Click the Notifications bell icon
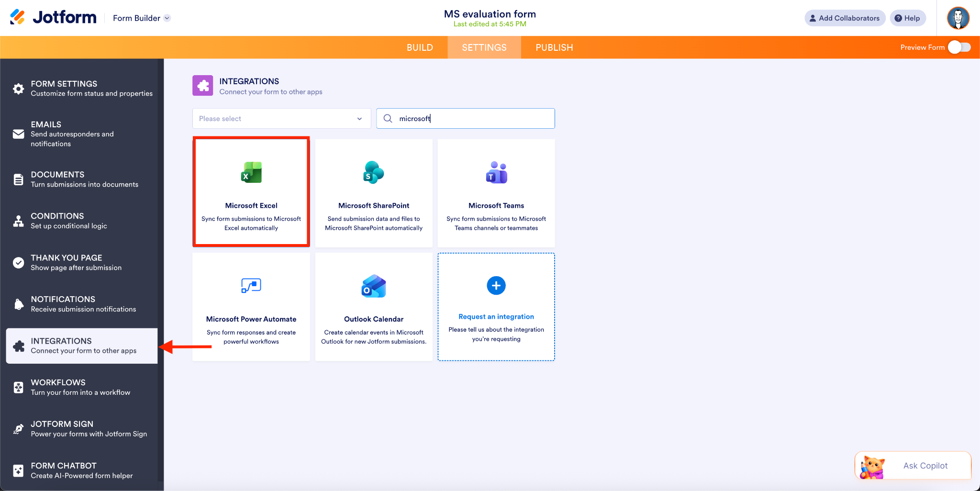This screenshot has height=491, width=980. [x=18, y=303]
